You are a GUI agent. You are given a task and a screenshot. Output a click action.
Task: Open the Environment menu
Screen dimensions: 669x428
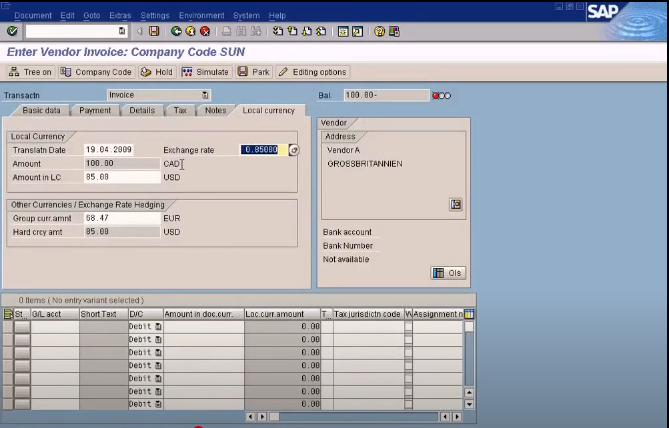201,15
